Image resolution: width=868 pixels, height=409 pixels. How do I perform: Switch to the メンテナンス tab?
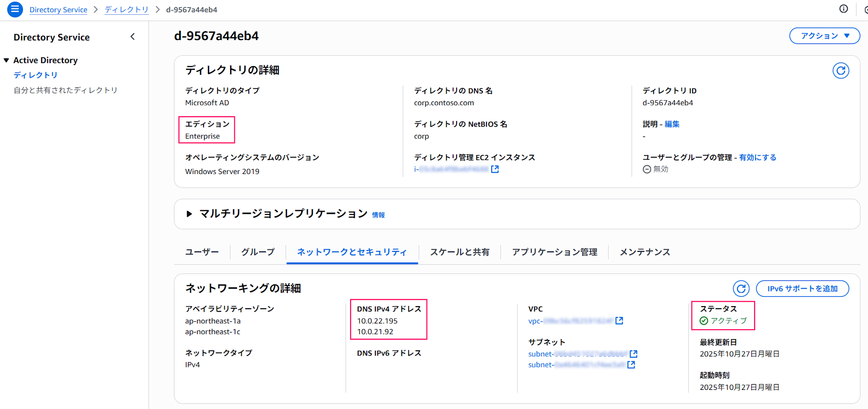(644, 252)
